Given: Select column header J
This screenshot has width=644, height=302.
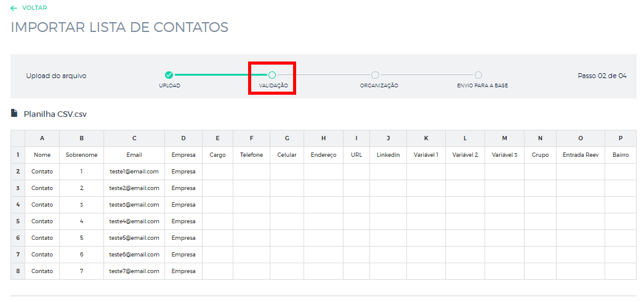Looking at the screenshot, I should [388, 138].
